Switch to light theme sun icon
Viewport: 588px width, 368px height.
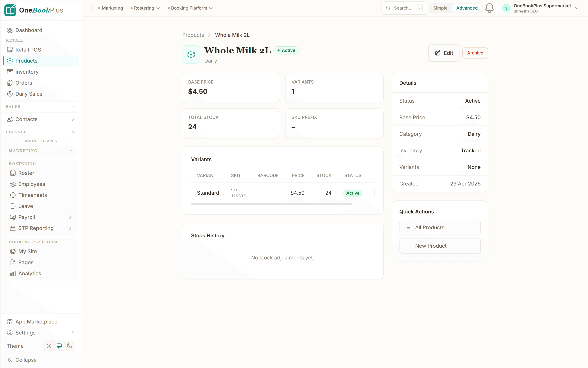pos(49,346)
